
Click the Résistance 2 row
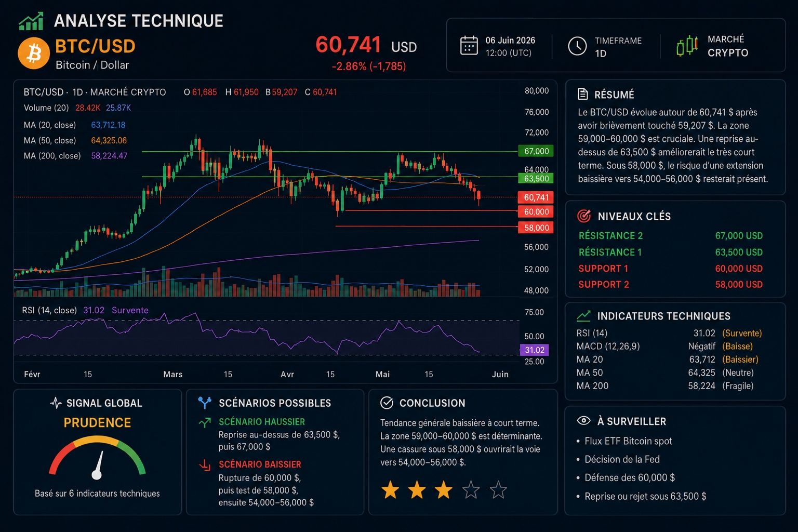pyautogui.click(x=670, y=235)
